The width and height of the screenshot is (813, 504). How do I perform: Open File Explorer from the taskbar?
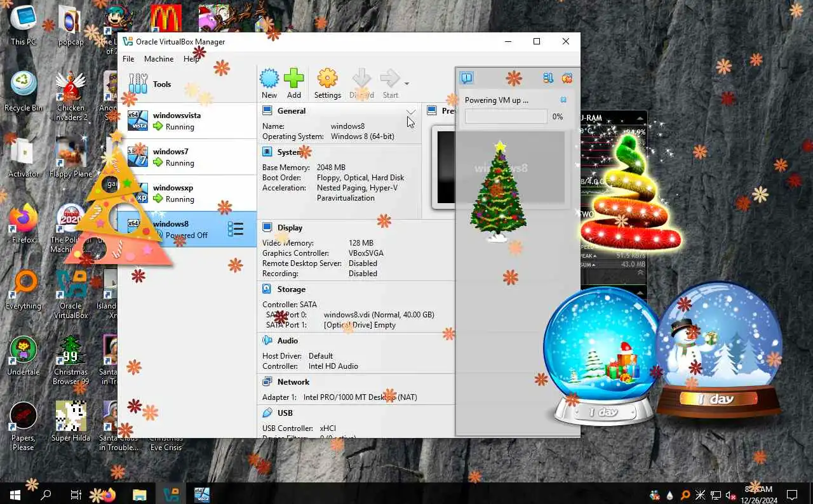click(139, 494)
